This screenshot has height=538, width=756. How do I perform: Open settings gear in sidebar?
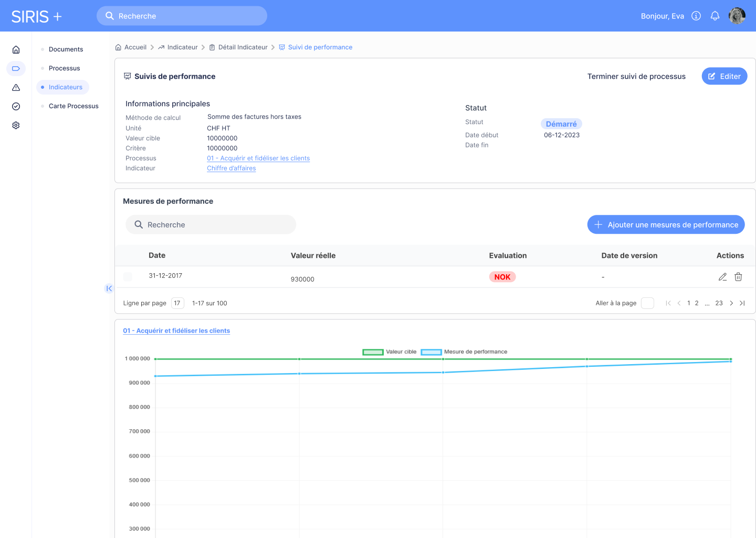click(16, 125)
